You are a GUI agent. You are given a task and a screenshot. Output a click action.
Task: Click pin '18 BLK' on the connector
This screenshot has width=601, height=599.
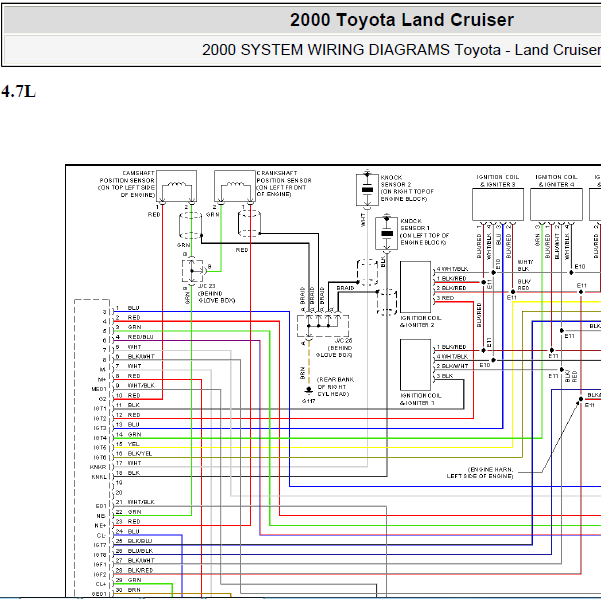point(128,473)
